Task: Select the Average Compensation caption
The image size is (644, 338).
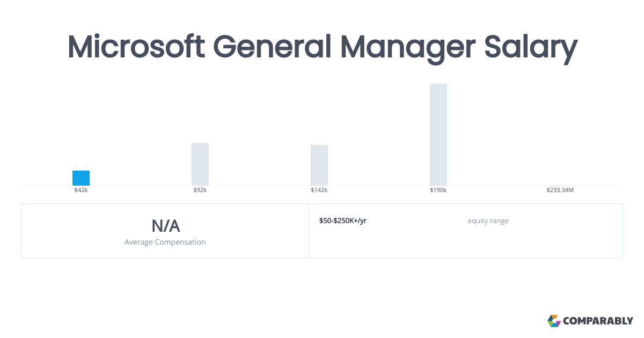Action: pyautogui.click(x=165, y=242)
